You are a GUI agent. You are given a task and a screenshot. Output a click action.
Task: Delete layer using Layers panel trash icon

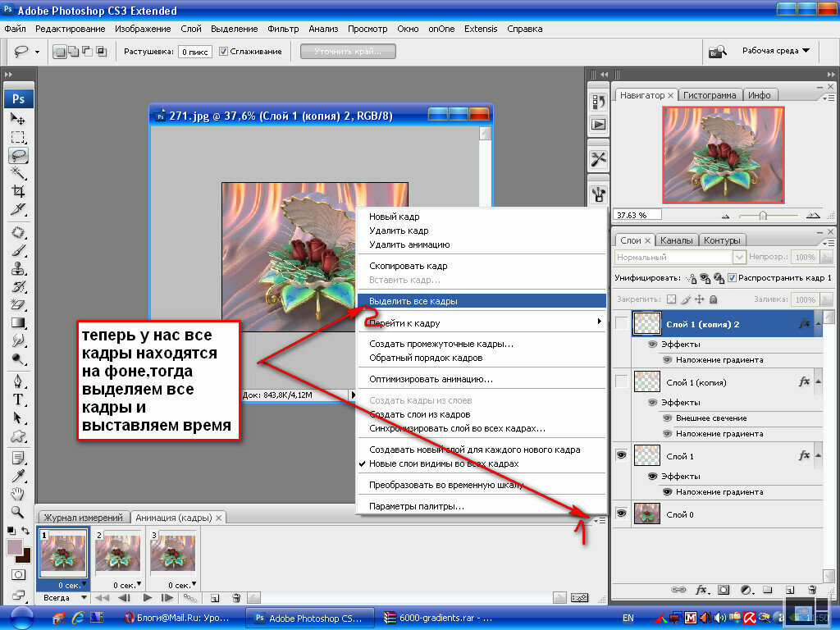pos(813,590)
